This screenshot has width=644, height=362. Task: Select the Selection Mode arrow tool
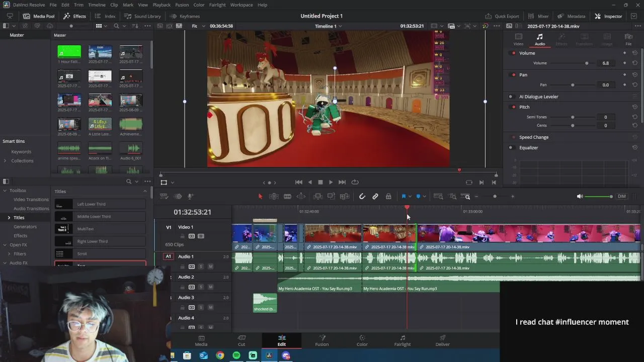260,197
